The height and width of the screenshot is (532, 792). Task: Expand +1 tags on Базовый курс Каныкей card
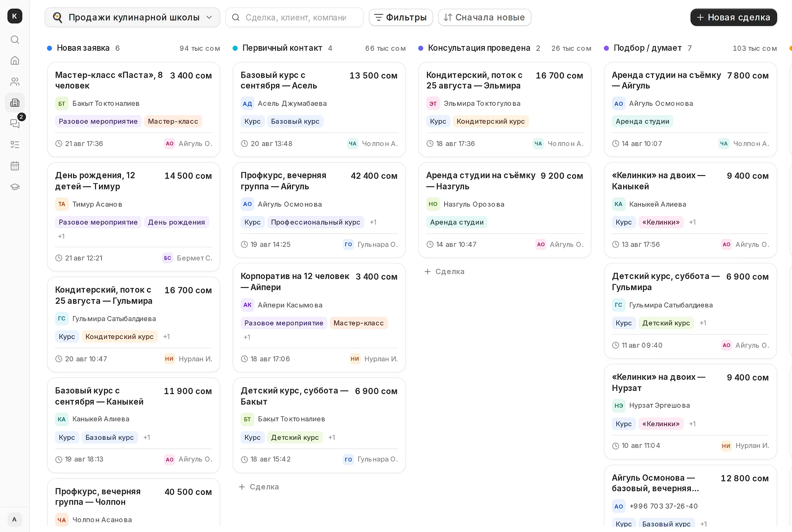pos(147,437)
